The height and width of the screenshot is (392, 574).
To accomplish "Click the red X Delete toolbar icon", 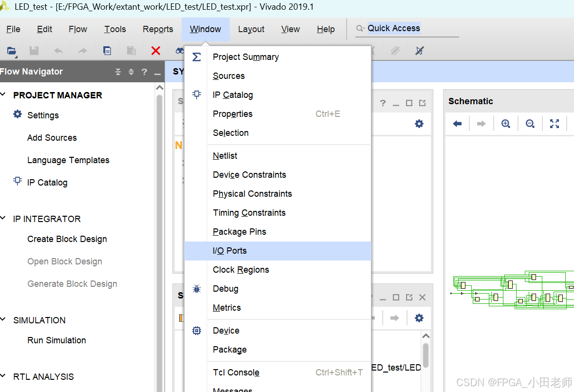I will coord(156,51).
